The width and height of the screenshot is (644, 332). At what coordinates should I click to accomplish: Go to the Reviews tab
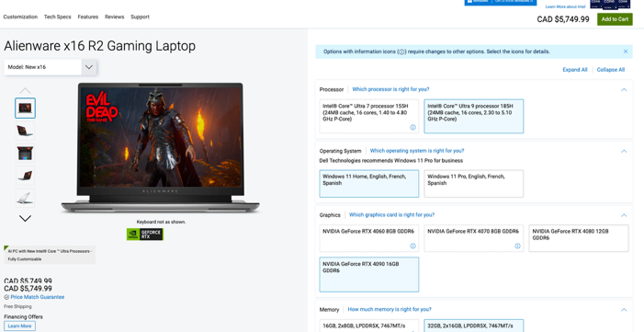tap(114, 17)
